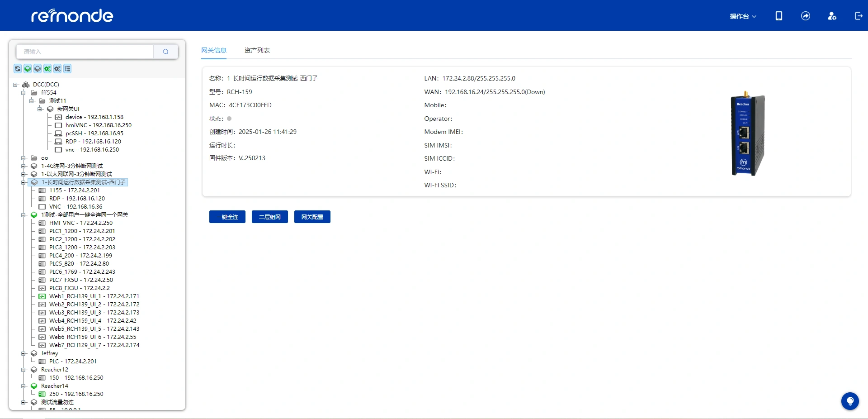This screenshot has width=868, height=419.
Task: Click the lightbulb help button
Action: pos(850,401)
